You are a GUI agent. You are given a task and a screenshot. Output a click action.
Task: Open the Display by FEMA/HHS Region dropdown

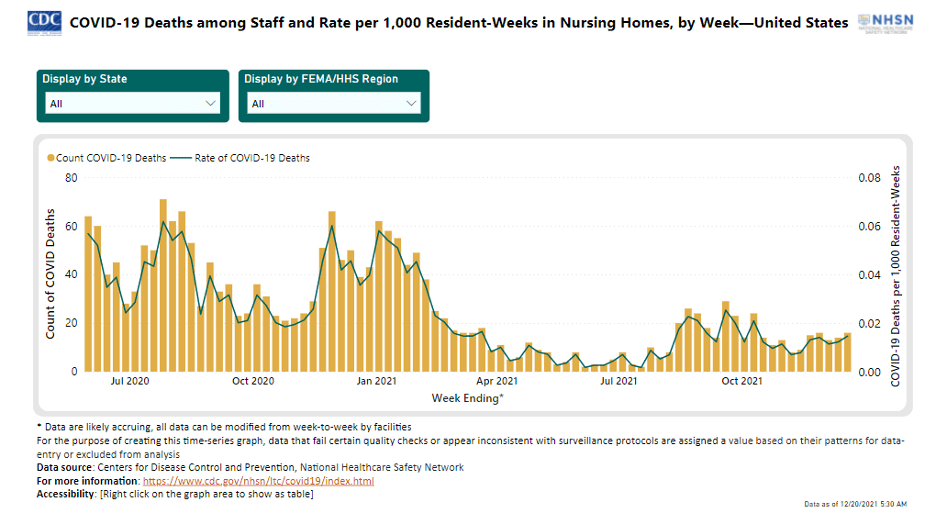[x=335, y=103]
